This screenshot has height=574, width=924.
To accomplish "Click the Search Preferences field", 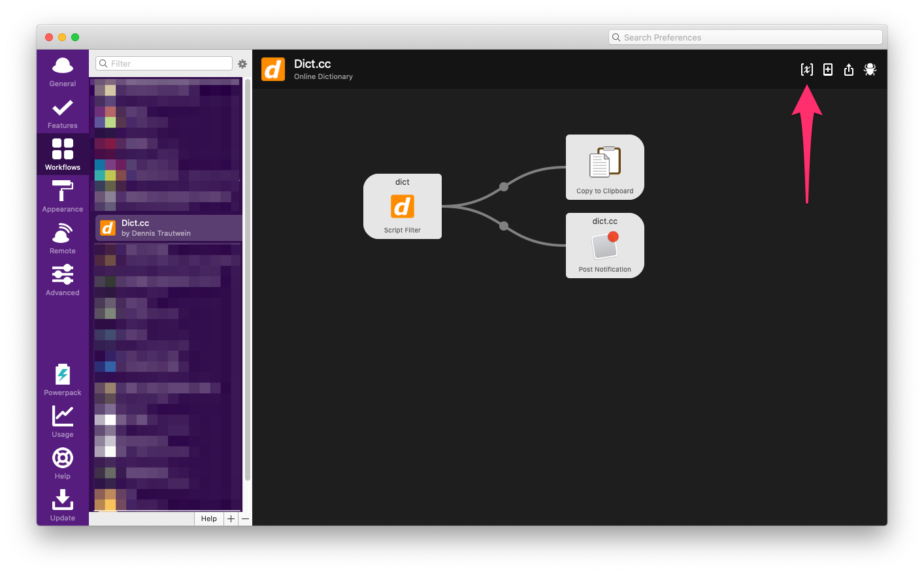I will point(746,37).
